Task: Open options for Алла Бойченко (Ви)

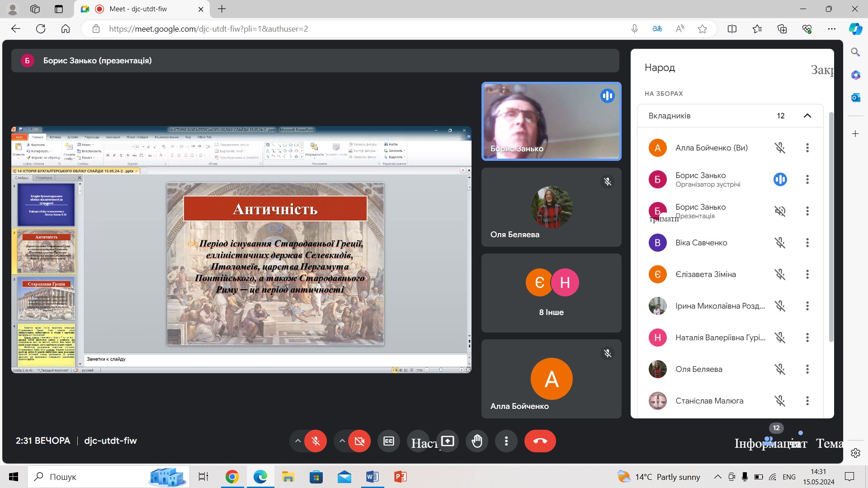Action: point(807,148)
